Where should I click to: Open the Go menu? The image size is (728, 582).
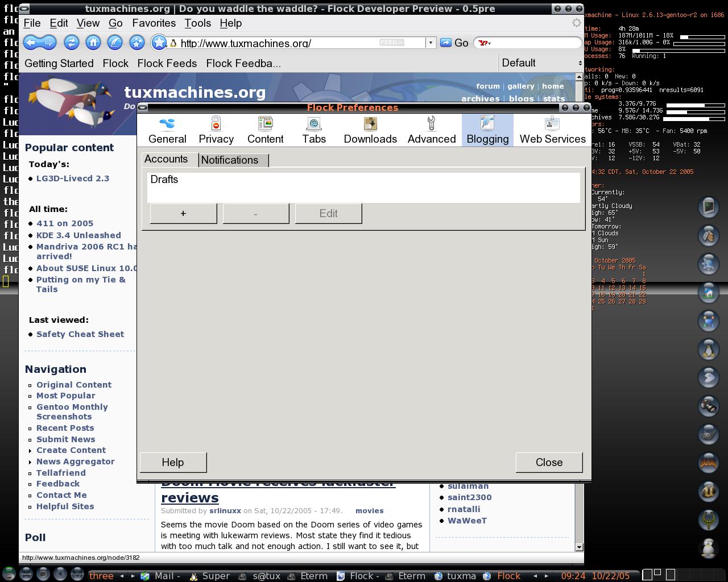point(115,23)
